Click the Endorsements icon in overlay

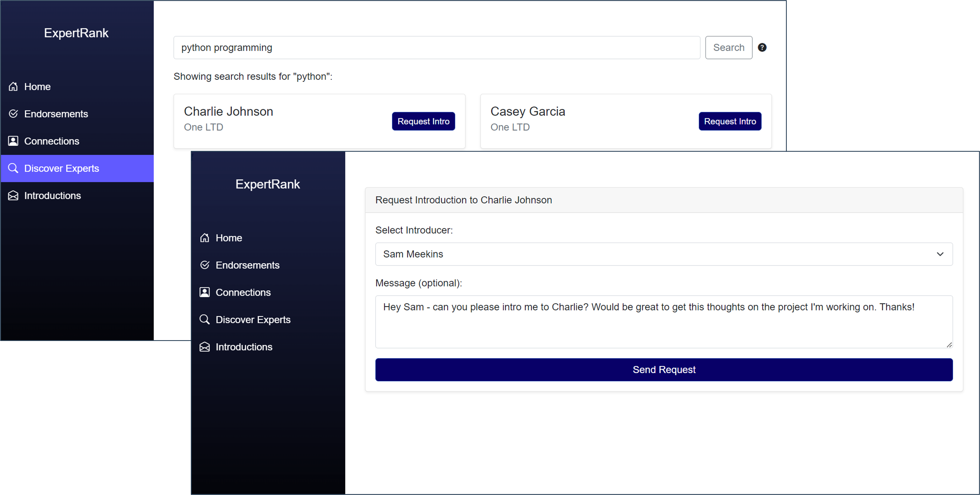click(205, 265)
